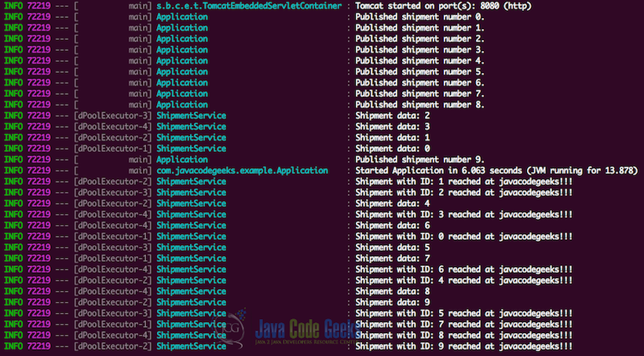This screenshot has width=644, height=356.
Task: Select Application logger on 'shipment number 9' row
Action: point(182,160)
